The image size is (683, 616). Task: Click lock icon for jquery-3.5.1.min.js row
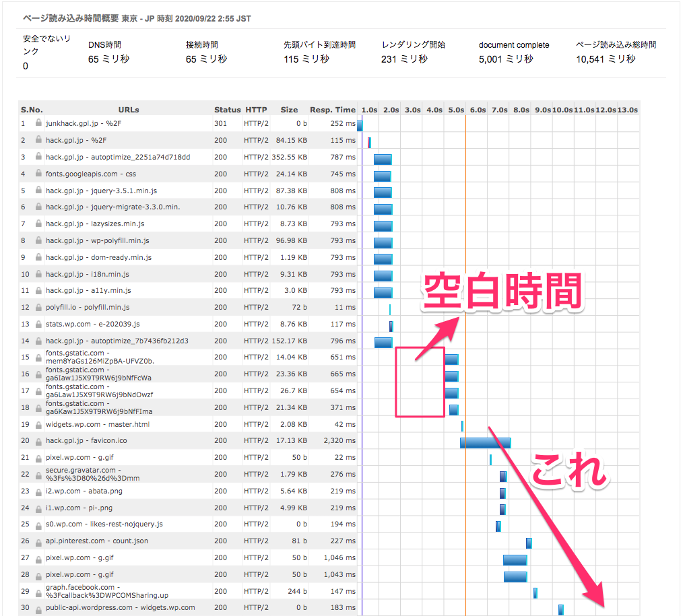(39, 191)
